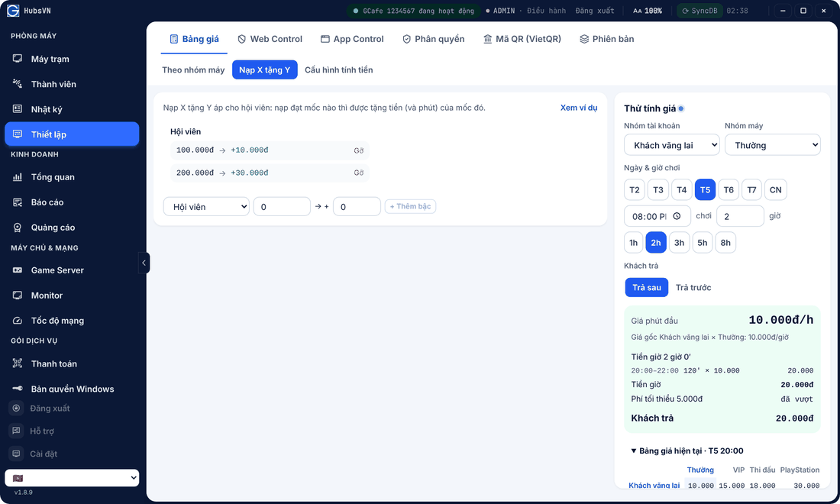Select day CN
This screenshot has height=504, width=840.
pos(776,189)
